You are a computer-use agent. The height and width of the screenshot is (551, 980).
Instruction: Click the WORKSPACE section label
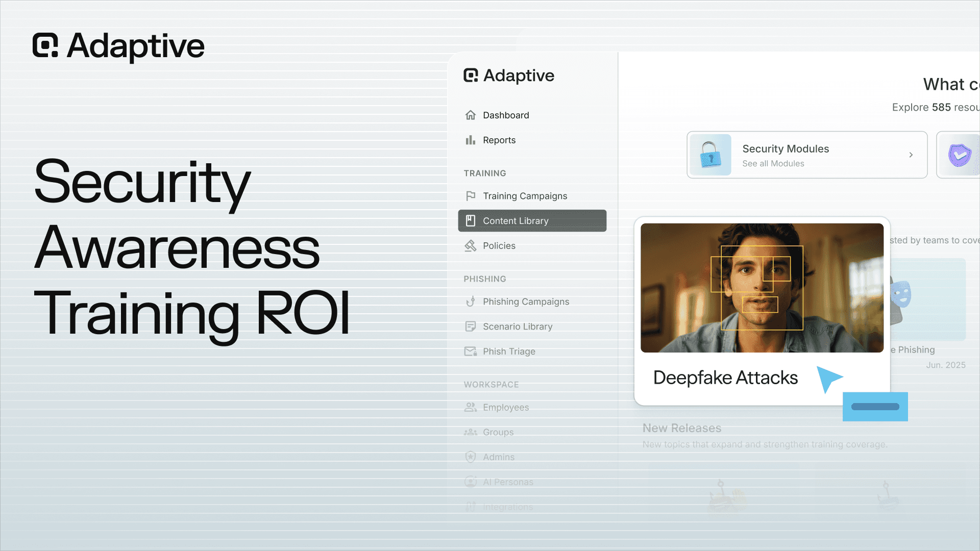(491, 385)
